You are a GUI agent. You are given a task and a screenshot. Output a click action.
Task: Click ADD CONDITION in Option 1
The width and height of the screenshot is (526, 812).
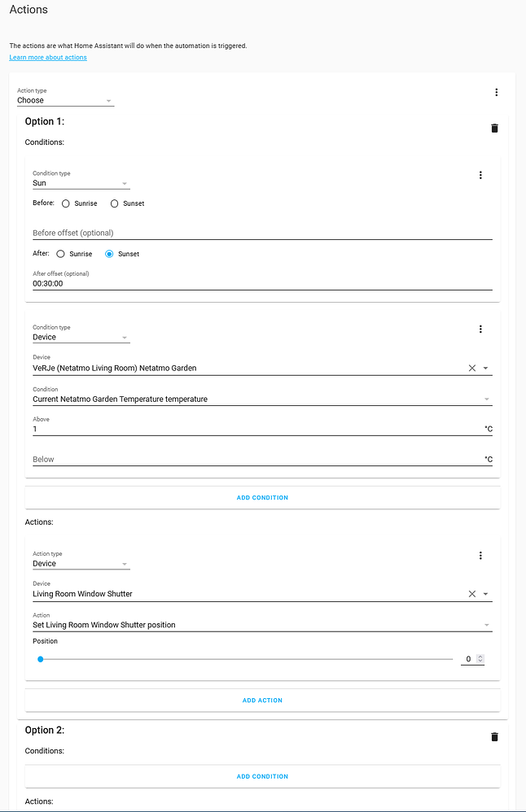point(262,497)
